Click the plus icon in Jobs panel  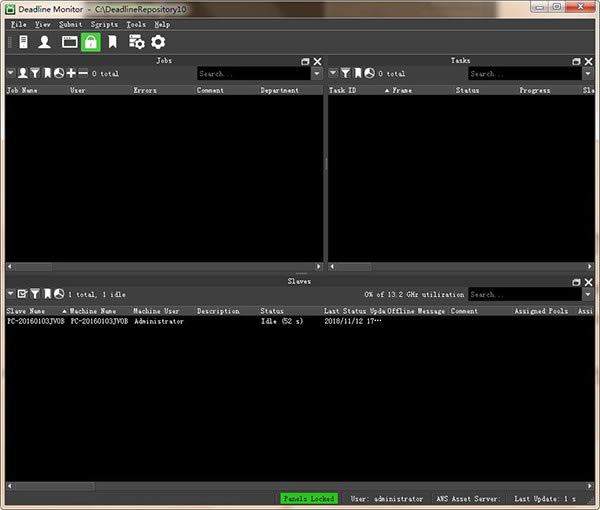(70, 73)
